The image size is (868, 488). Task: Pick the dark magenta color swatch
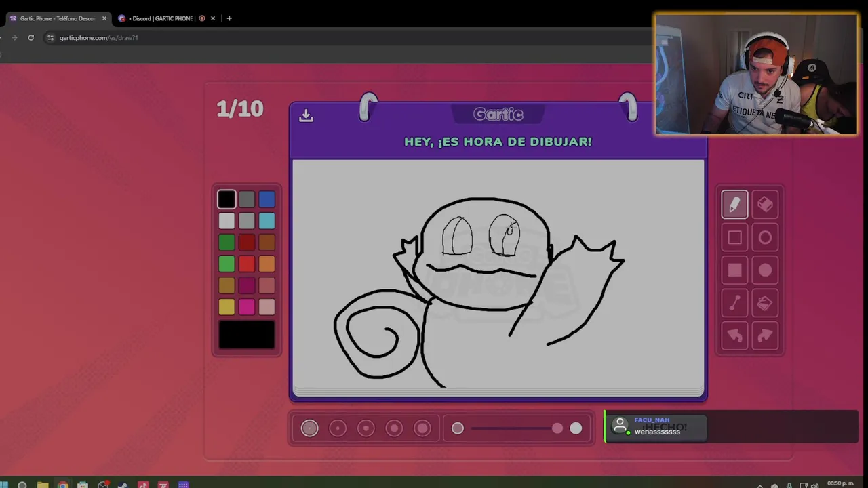point(247,286)
